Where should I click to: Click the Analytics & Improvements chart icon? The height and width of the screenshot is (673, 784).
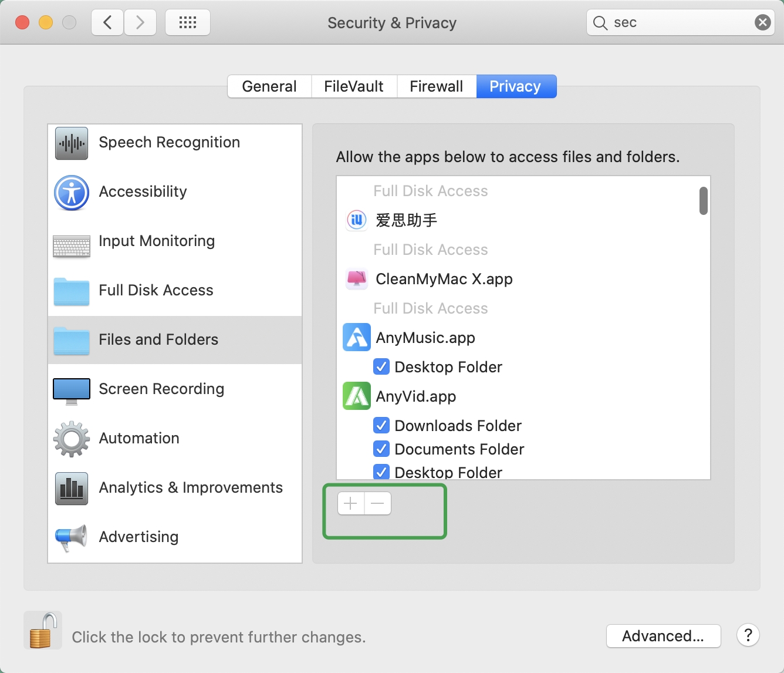tap(72, 488)
